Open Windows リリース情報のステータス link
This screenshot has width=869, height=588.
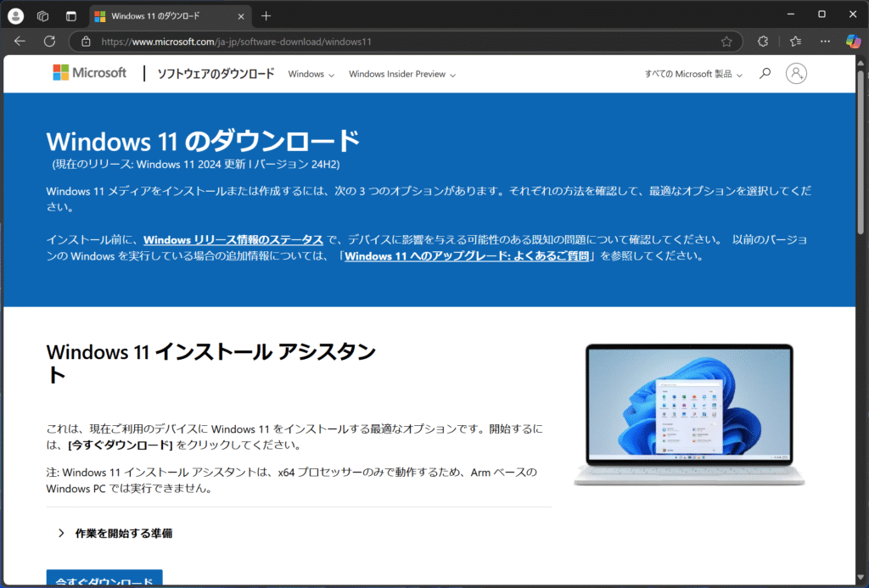coord(233,240)
